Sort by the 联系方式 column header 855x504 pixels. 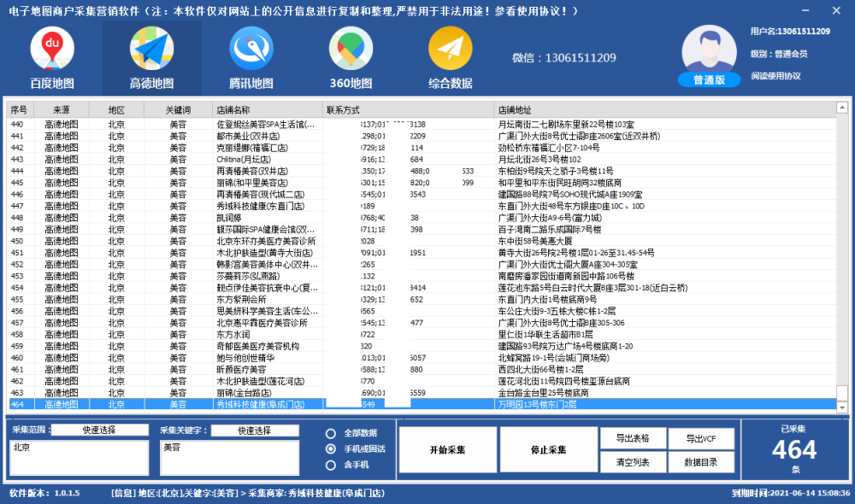coord(409,110)
